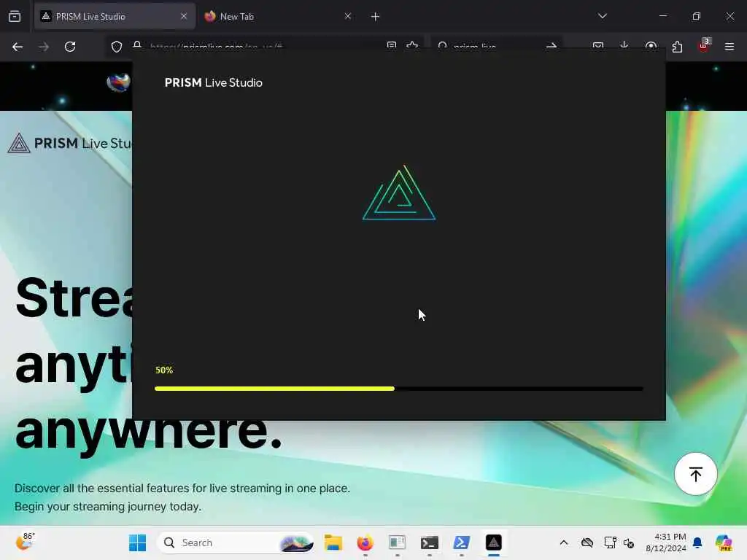
Task: Go forward to next page
Action: (44, 47)
